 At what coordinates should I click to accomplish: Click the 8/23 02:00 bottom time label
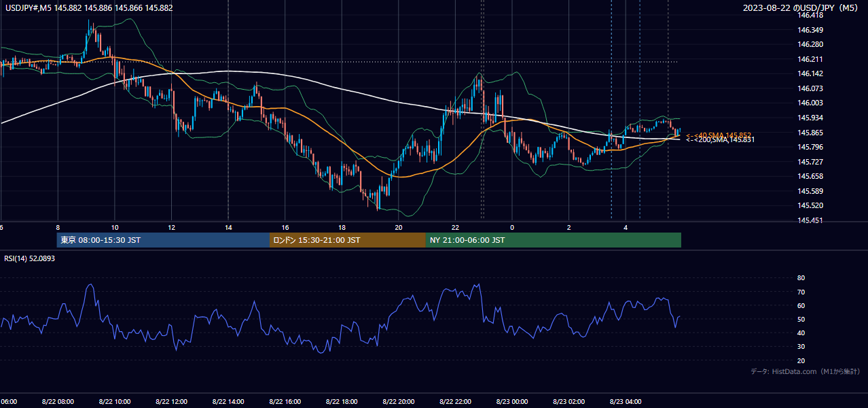(568, 401)
